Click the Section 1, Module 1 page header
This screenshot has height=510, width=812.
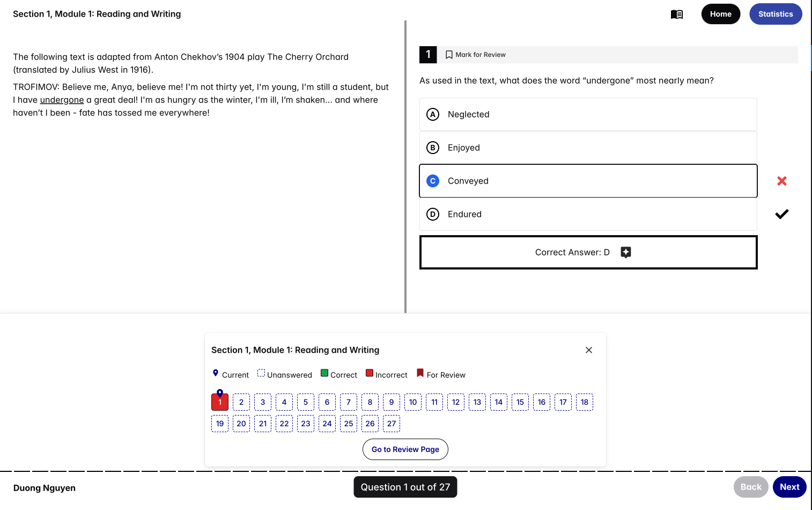97,14
